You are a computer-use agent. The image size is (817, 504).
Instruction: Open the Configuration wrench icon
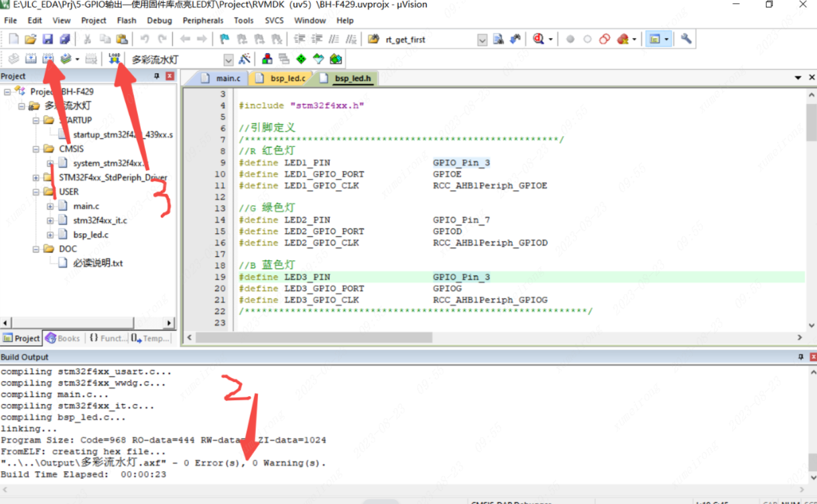tap(686, 40)
